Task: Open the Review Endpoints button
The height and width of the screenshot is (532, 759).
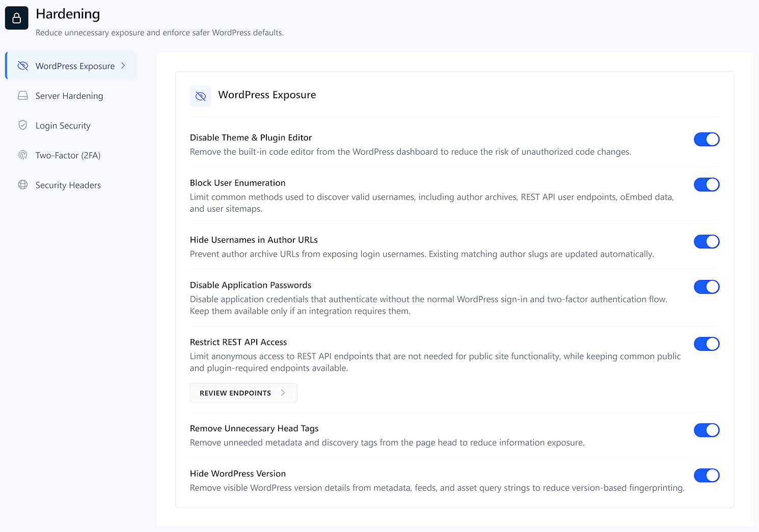Action: [x=243, y=393]
